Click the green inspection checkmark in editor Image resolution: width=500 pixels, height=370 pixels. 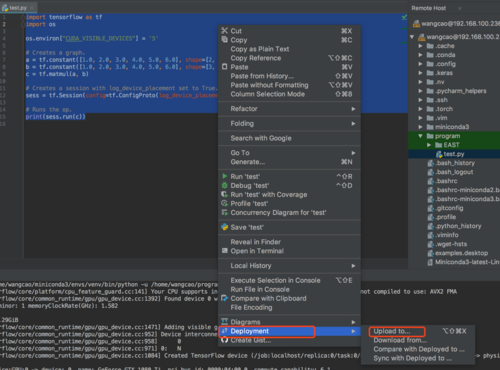tap(404, 17)
